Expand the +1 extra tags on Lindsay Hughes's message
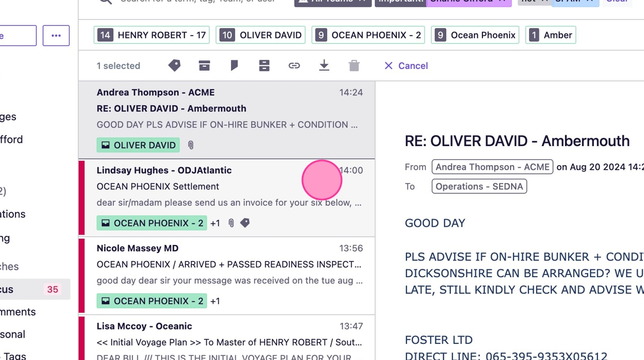644x360 pixels. coord(215,223)
